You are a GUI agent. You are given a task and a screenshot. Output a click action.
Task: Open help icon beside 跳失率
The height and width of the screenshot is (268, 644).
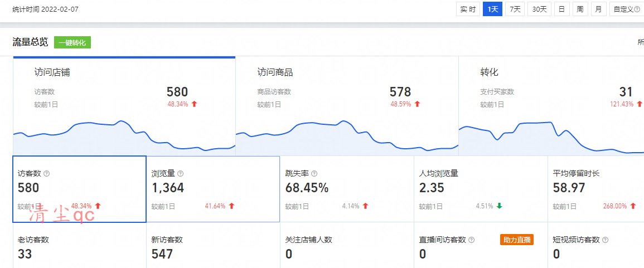click(x=314, y=174)
